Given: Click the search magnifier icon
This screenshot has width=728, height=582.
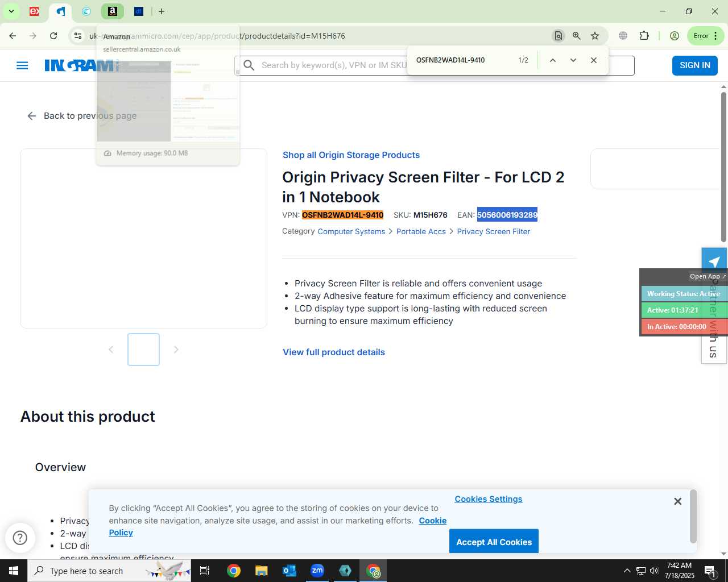Looking at the screenshot, I should [x=249, y=65].
